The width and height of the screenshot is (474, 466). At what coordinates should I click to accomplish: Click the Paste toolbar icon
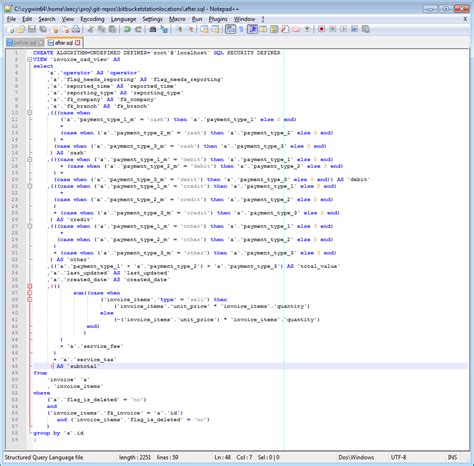(112, 29)
